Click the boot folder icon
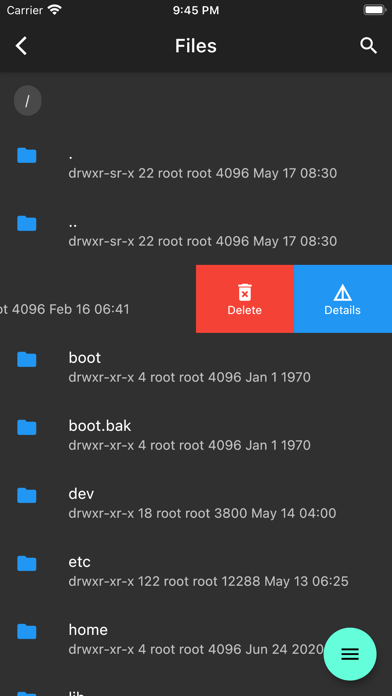 [27, 360]
